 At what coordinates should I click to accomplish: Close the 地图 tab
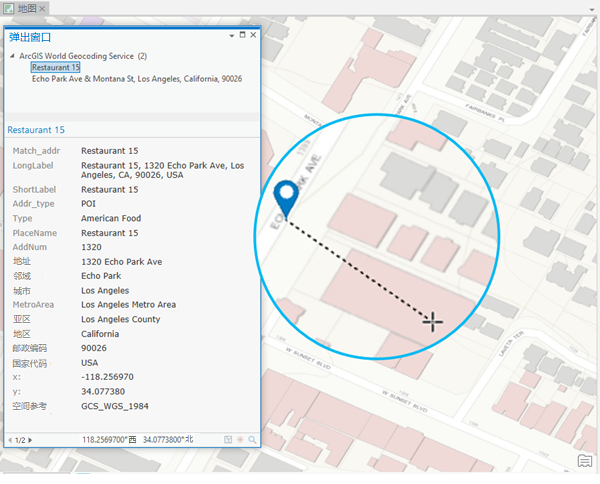(43, 8)
